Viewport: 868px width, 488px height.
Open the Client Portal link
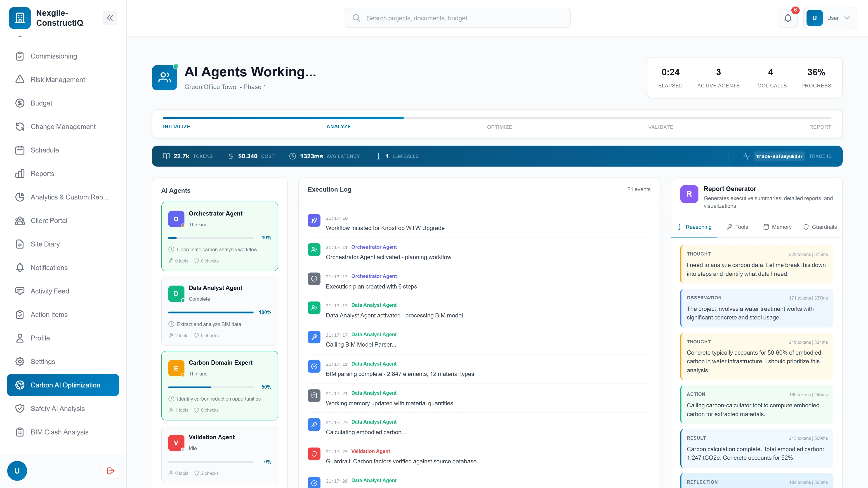[49, 220]
